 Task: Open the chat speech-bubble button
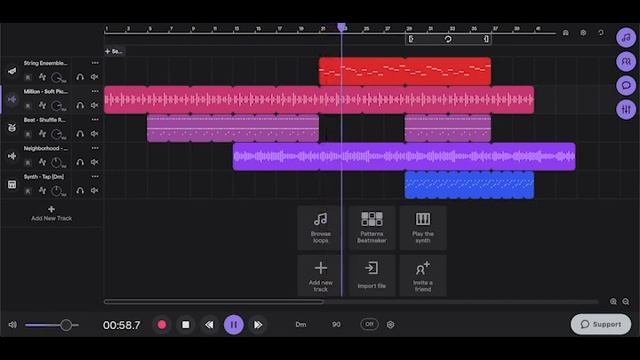coord(626,85)
